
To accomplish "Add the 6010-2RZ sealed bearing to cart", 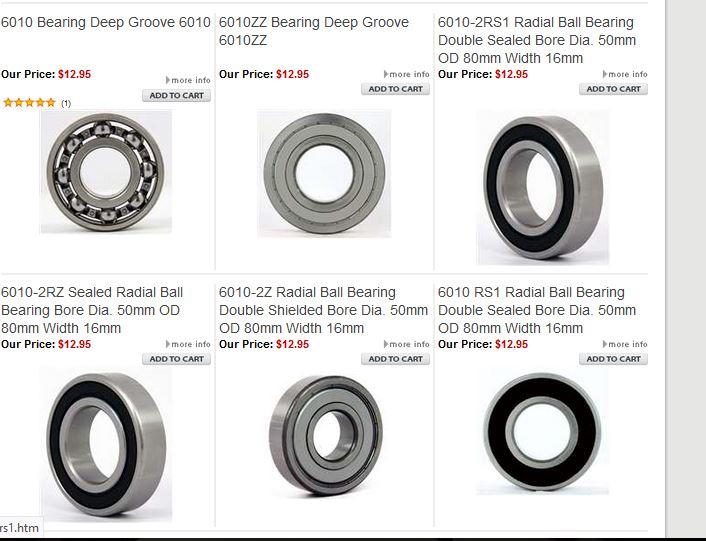I will pos(176,359).
